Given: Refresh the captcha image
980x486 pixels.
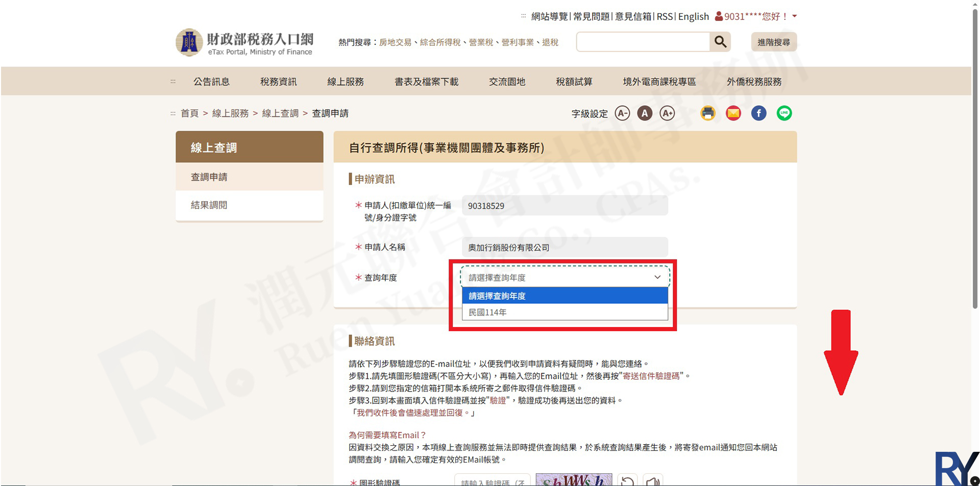Looking at the screenshot, I should click(x=628, y=481).
